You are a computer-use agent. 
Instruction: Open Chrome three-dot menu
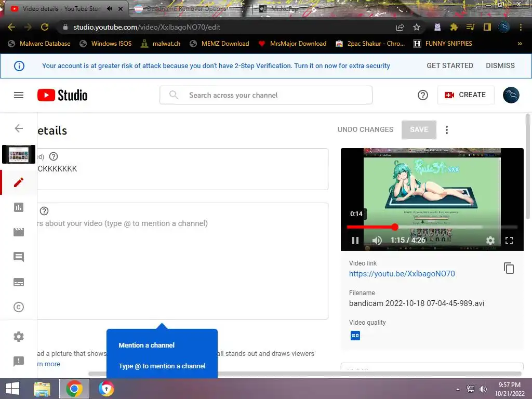click(521, 27)
